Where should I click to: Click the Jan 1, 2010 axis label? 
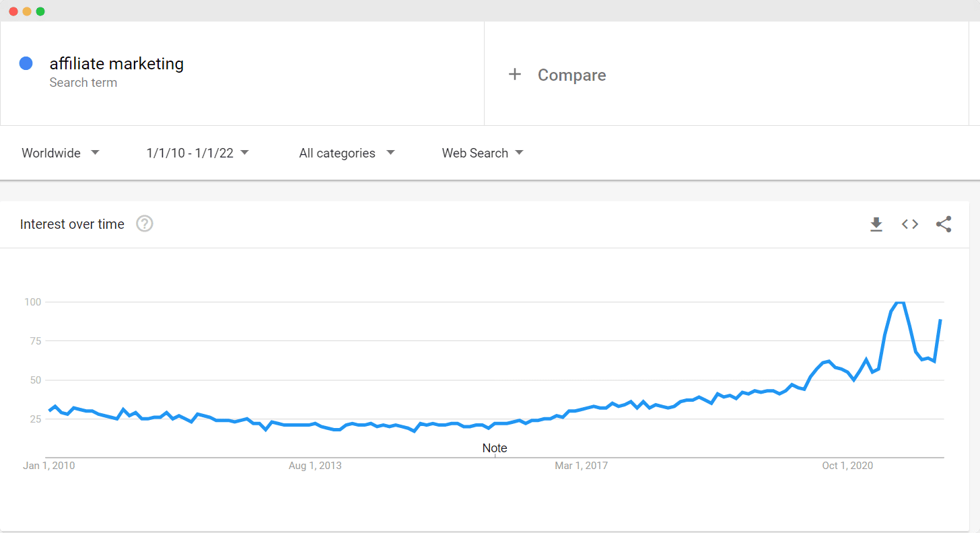[48, 465]
